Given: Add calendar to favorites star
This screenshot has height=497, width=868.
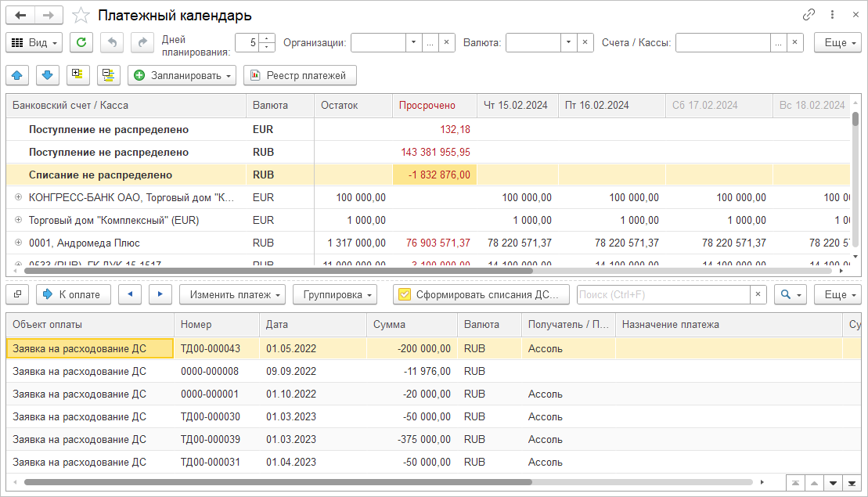Looking at the screenshot, I should click(x=81, y=16).
